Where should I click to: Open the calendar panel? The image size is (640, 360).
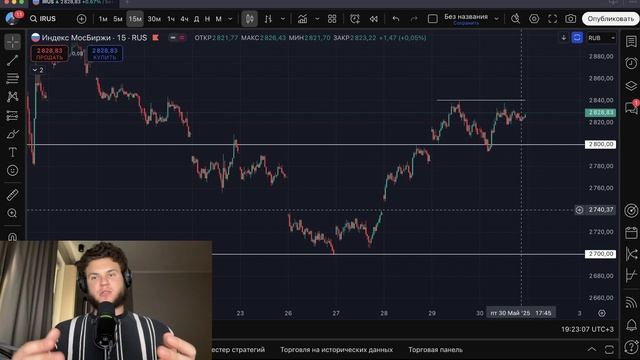pos(631,233)
